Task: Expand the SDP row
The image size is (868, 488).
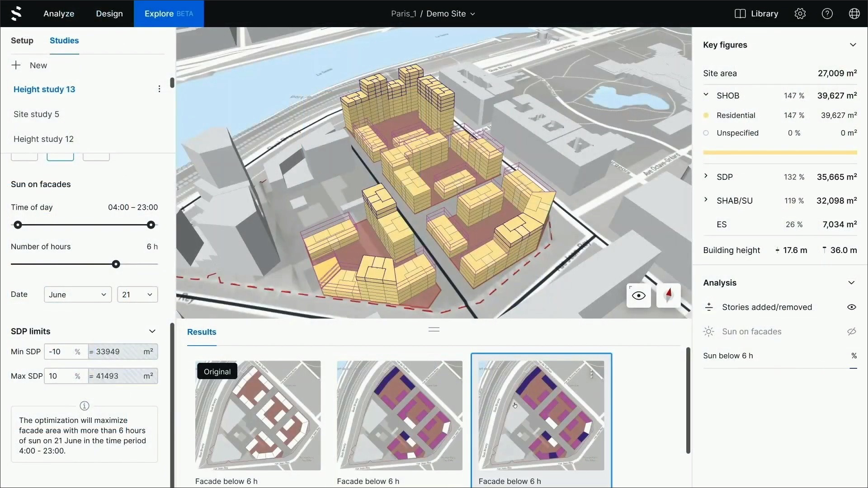Action: (706, 176)
